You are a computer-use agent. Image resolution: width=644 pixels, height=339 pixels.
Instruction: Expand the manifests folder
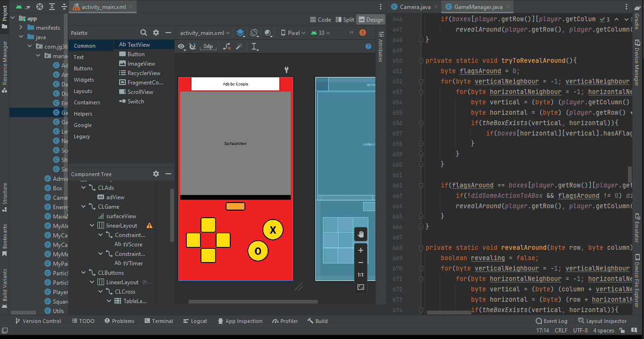(x=21, y=28)
